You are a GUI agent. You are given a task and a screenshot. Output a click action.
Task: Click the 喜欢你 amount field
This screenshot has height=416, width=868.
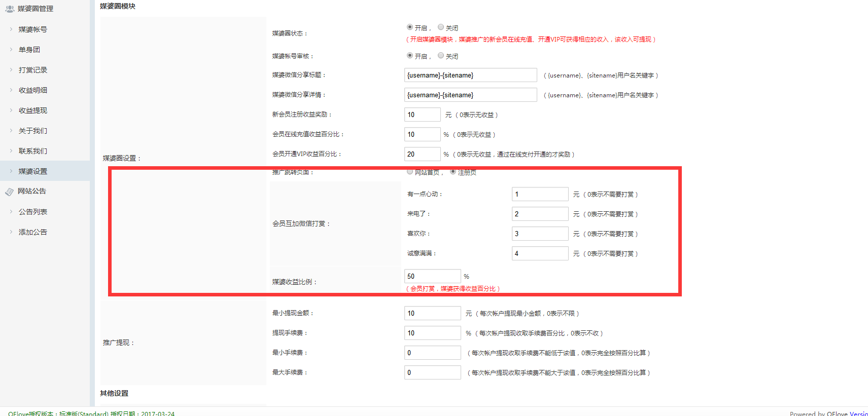click(x=540, y=234)
